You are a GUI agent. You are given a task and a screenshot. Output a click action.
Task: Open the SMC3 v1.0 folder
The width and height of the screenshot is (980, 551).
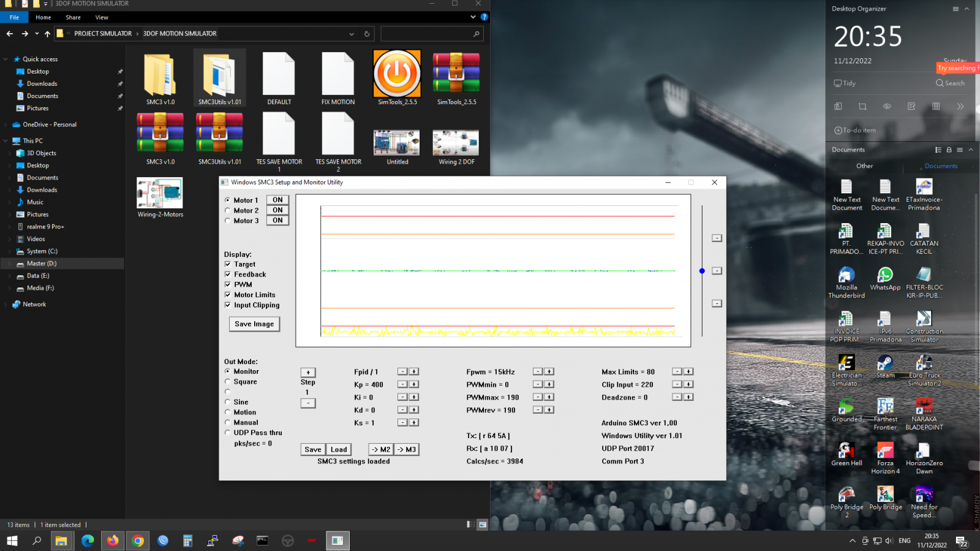pos(160,78)
